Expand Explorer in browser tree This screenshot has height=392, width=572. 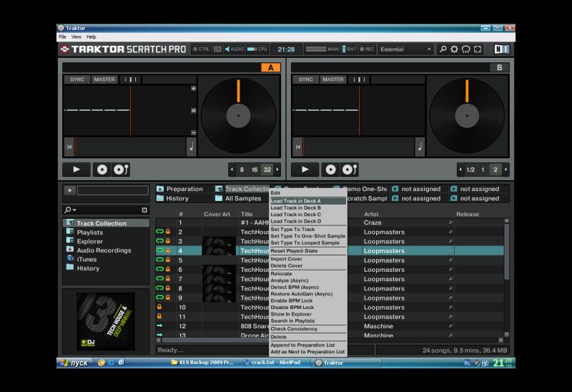(x=70, y=240)
